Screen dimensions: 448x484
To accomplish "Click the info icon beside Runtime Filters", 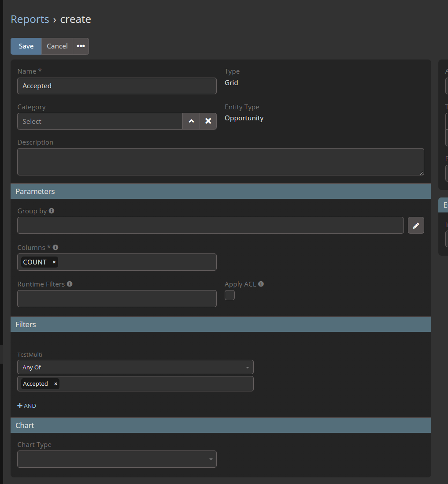I will tap(70, 284).
